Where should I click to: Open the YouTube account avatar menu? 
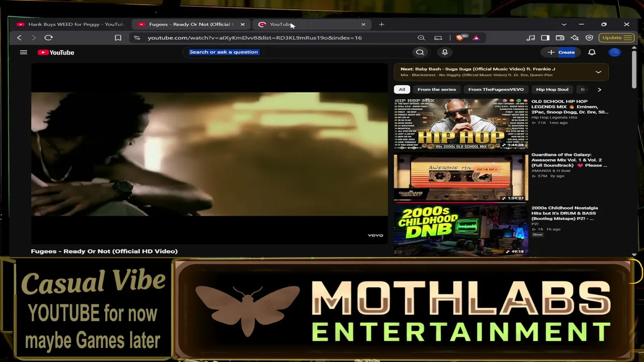(614, 52)
